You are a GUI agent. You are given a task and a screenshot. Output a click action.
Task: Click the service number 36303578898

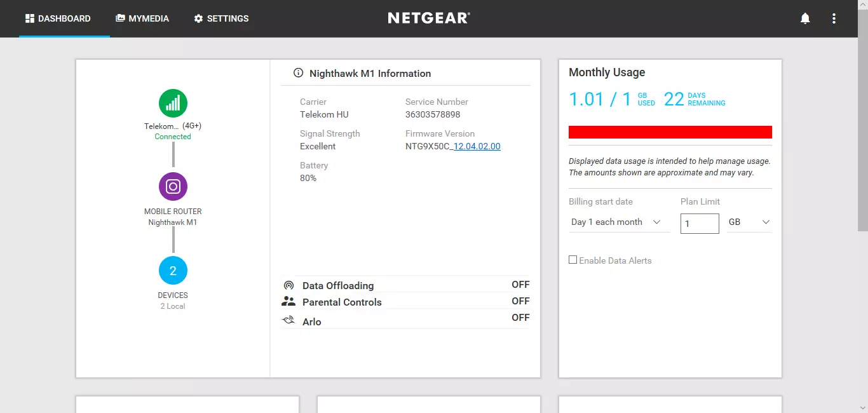click(x=433, y=114)
